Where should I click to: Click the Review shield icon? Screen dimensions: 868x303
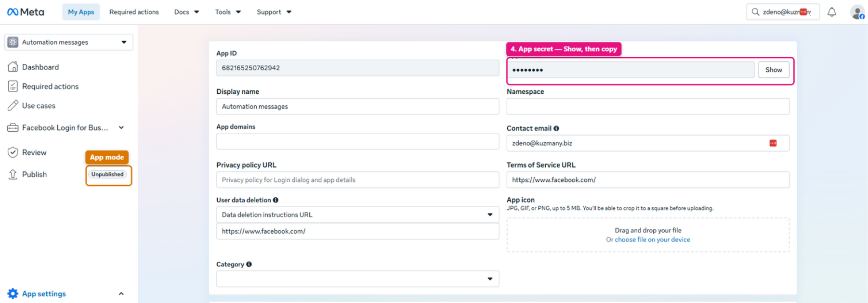click(x=13, y=152)
